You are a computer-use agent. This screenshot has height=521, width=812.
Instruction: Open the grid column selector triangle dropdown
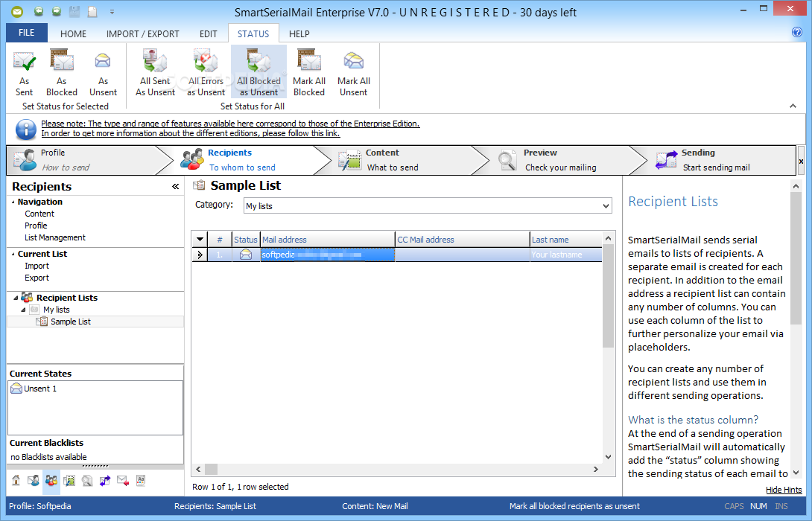click(200, 240)
